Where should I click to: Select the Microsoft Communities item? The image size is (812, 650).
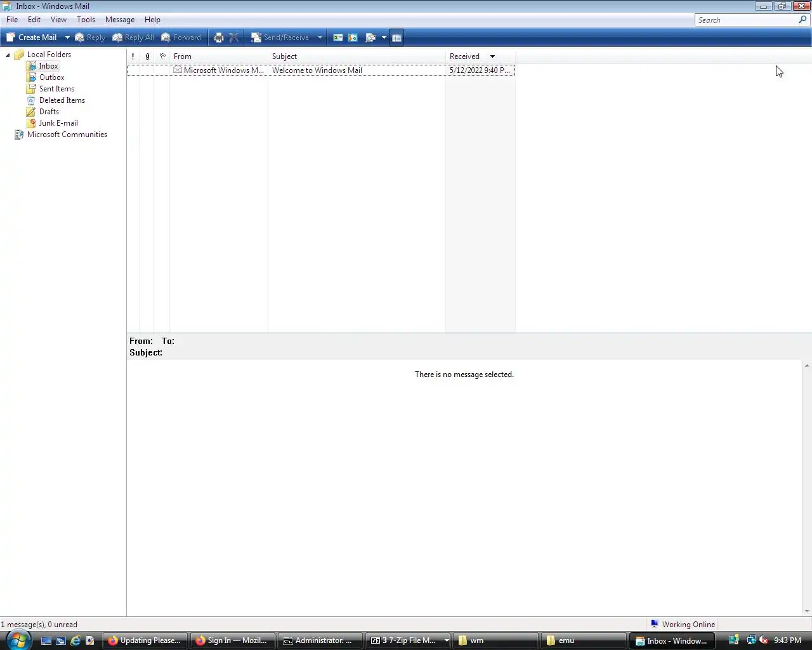point(67,135)
